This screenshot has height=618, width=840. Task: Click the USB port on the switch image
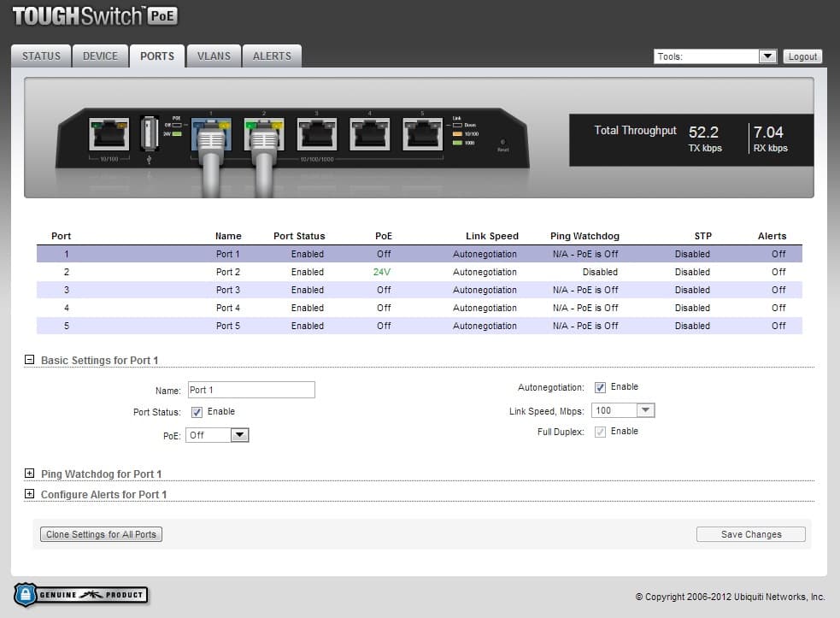149,133
